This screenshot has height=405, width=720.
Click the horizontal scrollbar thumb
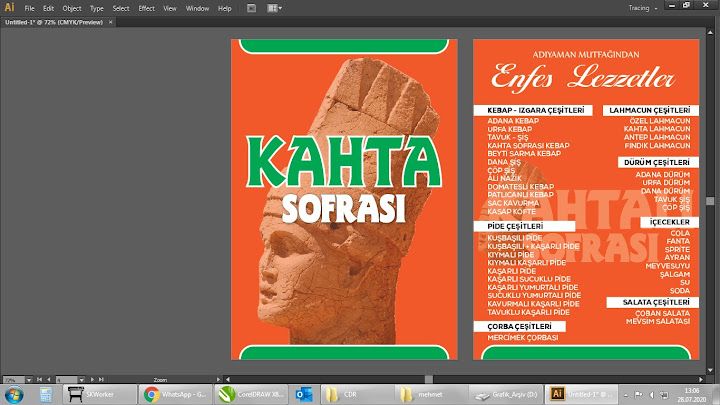point(428,380)
